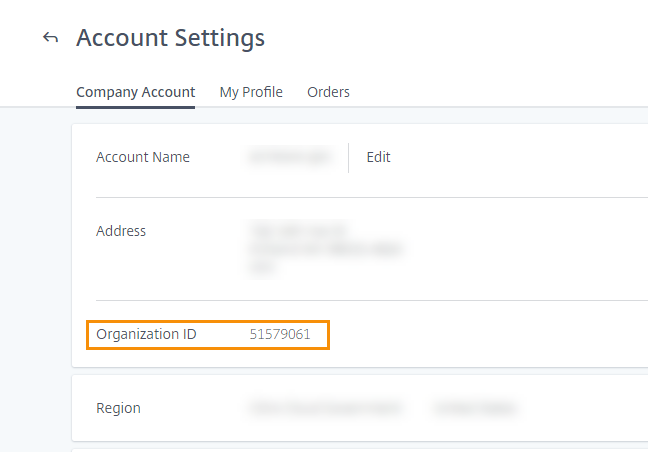Click the back arrow icon
This screenshot has height=452, width=648.
point(51,38)
